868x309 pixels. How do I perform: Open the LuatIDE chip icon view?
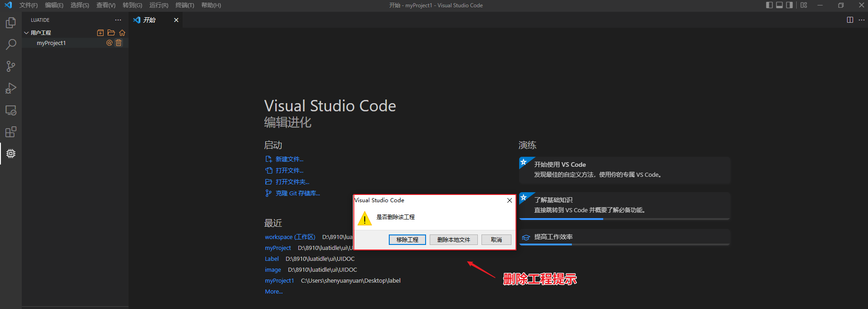11,154
